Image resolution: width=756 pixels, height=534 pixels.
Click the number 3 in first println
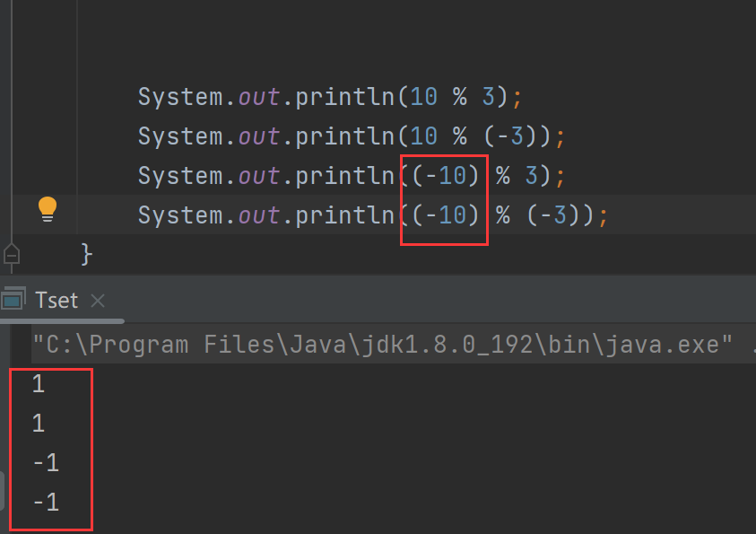tap(488, 97)
